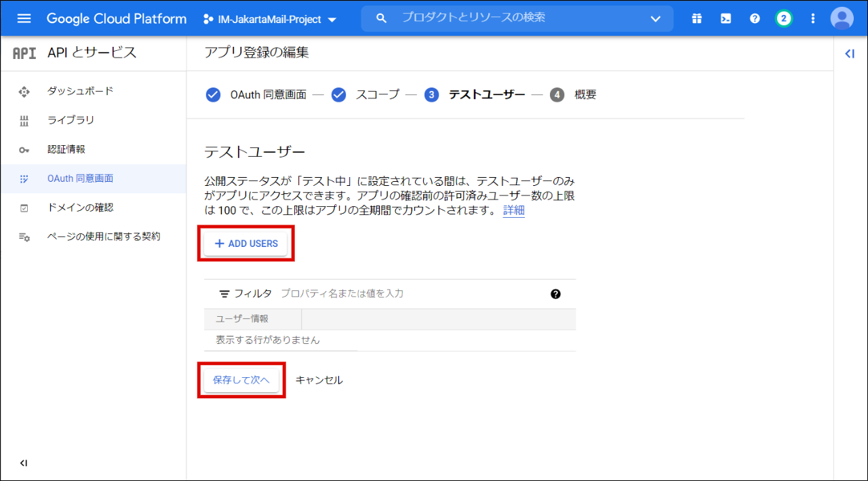Screen dimensions: 868x481
Task: Go to ダッシュボード in sidebar
Action: [x=80, y=91]
